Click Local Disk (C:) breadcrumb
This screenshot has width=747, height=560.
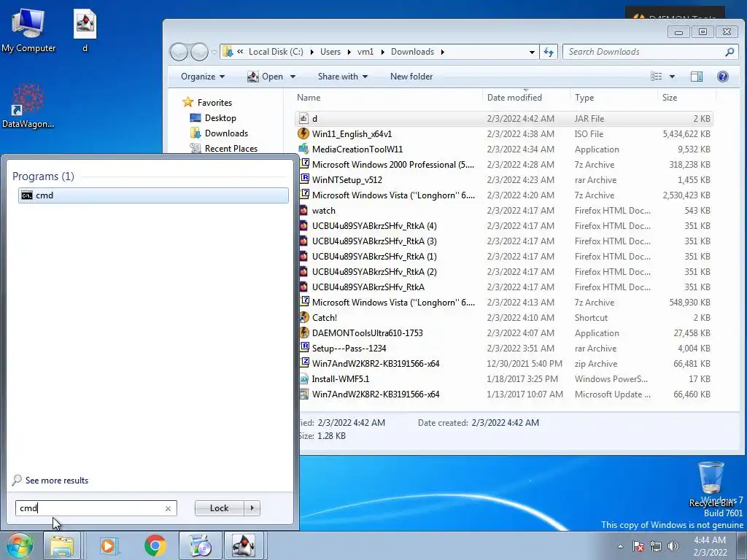276,52
